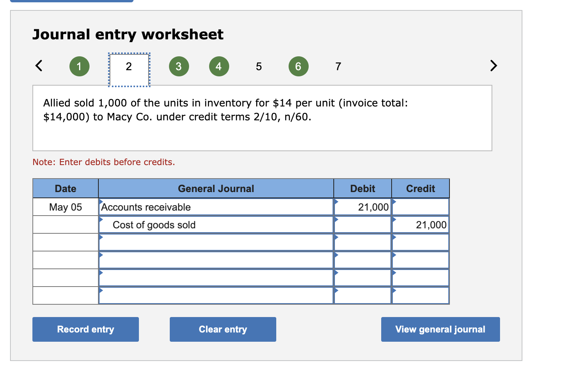Edit debit amount 21,000 for Accounts receivable
The height and width of the screenshot is (388, 588).
coord(363,207)
